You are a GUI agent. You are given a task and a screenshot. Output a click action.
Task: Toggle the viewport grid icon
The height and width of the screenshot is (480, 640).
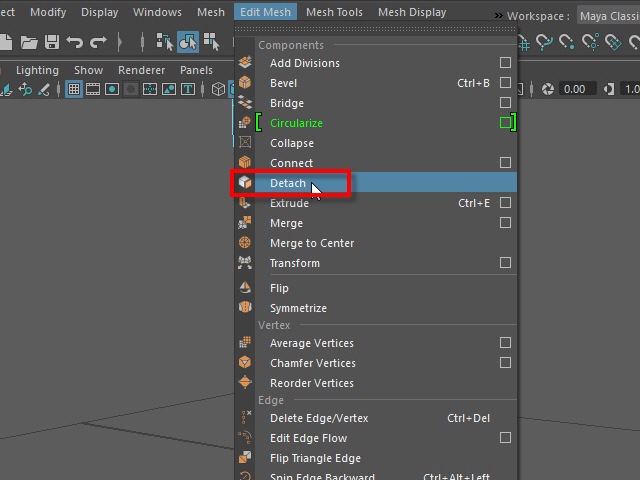(x=73, y=89)
